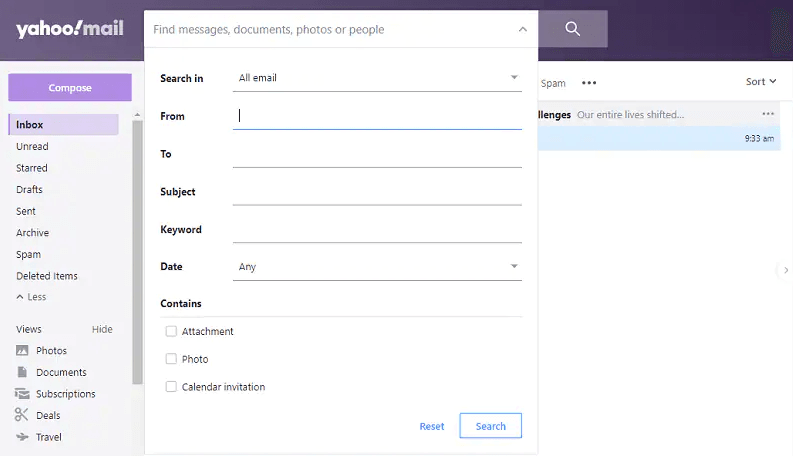Image resolution: width=793 pixels, height=457 pixels.
Task: Check the Calendar invitation box
Action: pos(171,387)
